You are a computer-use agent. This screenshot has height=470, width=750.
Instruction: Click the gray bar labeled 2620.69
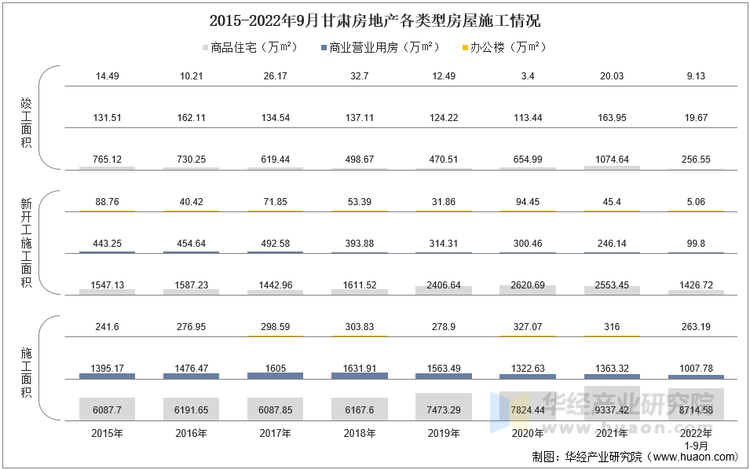[528, 290]
